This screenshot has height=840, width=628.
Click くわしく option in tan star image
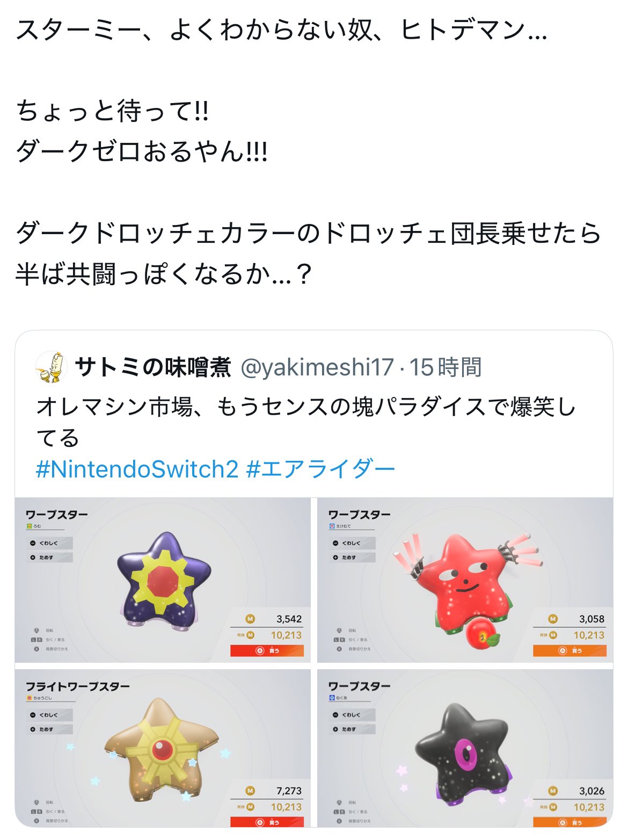click(49, 715)
